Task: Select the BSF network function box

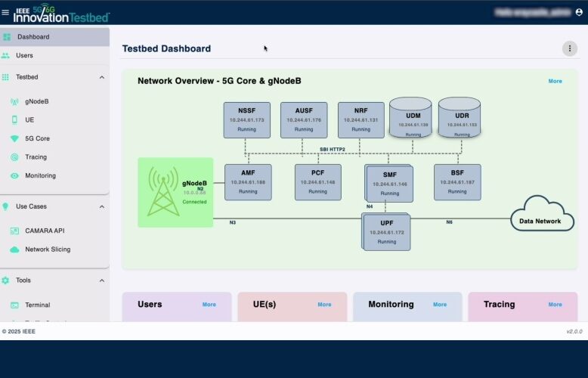Action: (457, 182)
